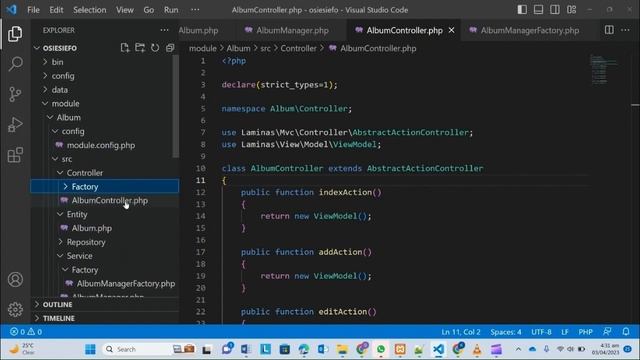Switch to the AlbumManagerFactory.php tab
Viewport: 640px width, 360px height.
tap(529, 30)
